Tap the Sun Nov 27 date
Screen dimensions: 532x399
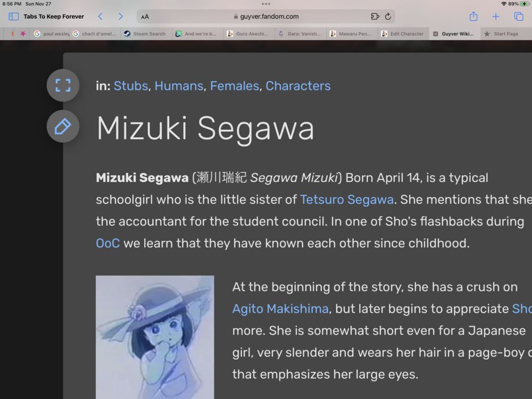tap(38, 4)
